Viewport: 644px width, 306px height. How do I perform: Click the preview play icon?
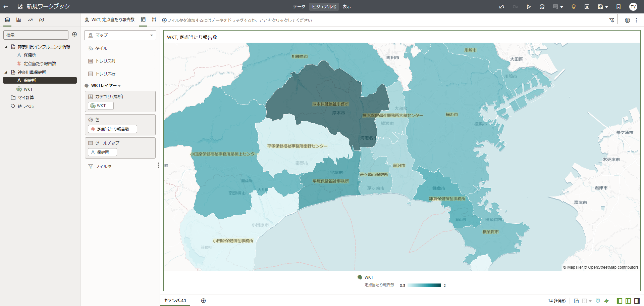(x=529, y=7)
